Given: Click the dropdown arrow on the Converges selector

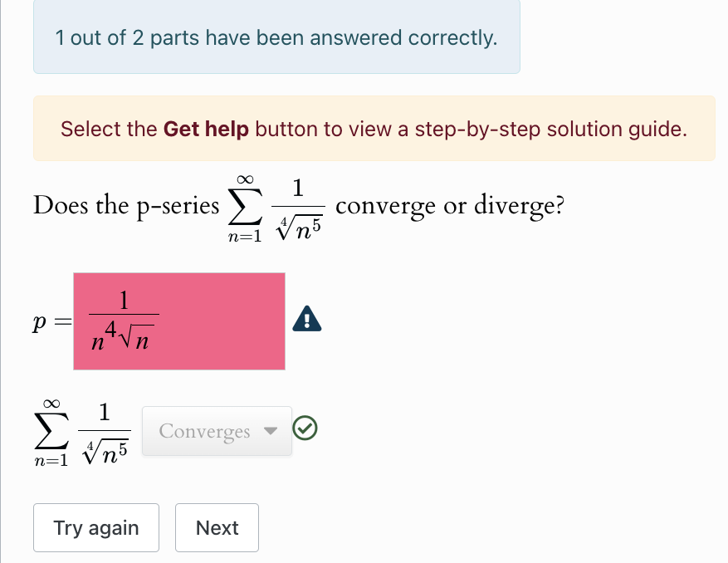Looking at the screenshot, I should 271,431.
